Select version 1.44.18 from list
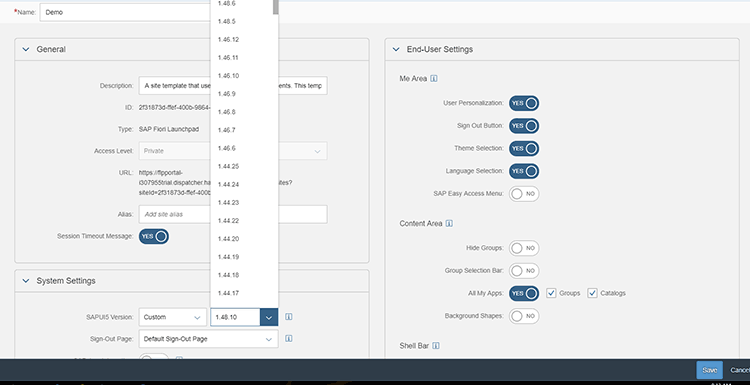 click(244, 275)
